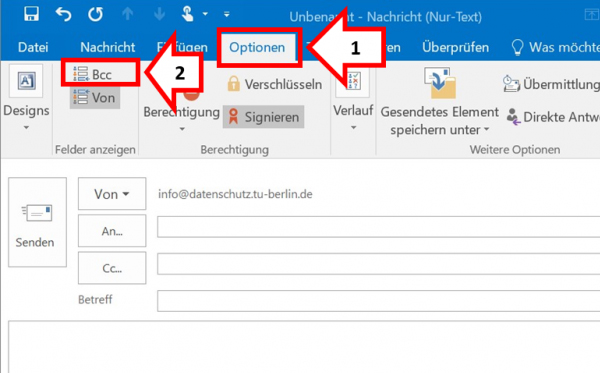The image size is (600, 373).
Task: Click the Verlauf tracking icon
Action: 353,81
